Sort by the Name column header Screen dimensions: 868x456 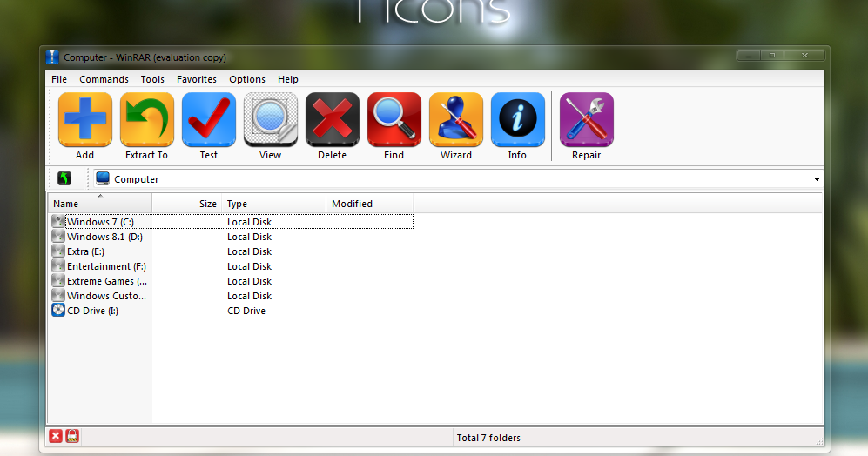pyautogui.click(x=100, y=203)
